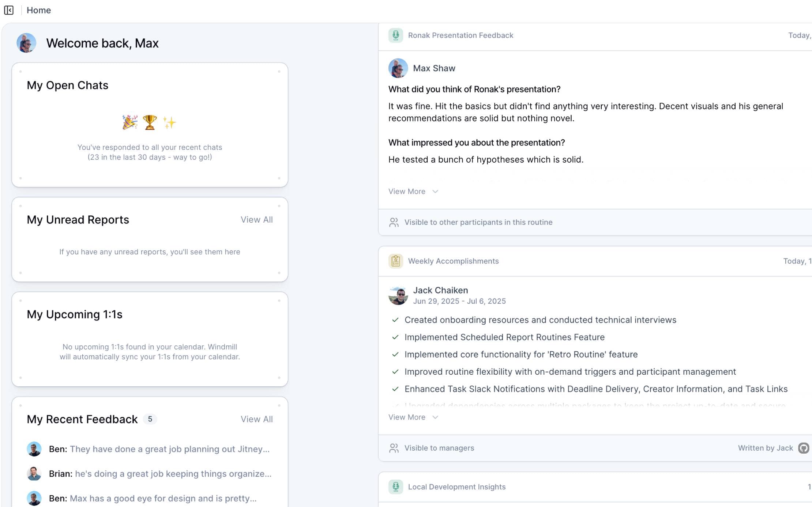Image resolution: width=812 pixels, height=507 pixels.
Task: Open the Weekly Accomplishments routine title
Action: click(453, 261)
